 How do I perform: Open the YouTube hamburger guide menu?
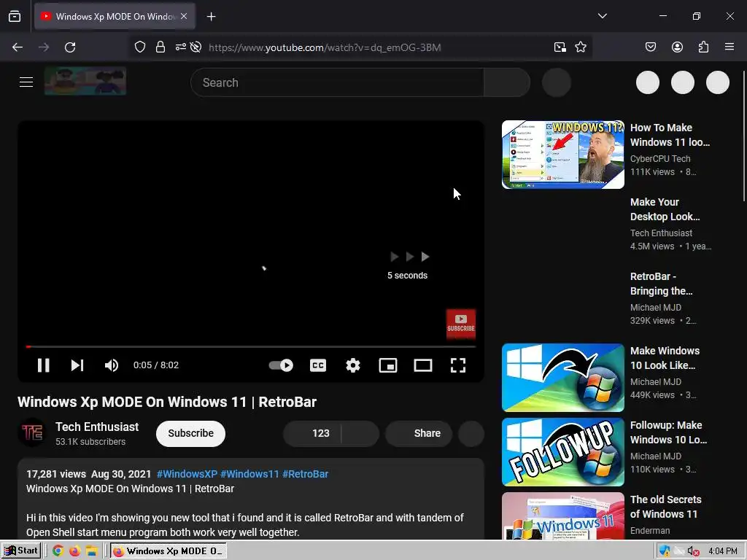point(26,82)
